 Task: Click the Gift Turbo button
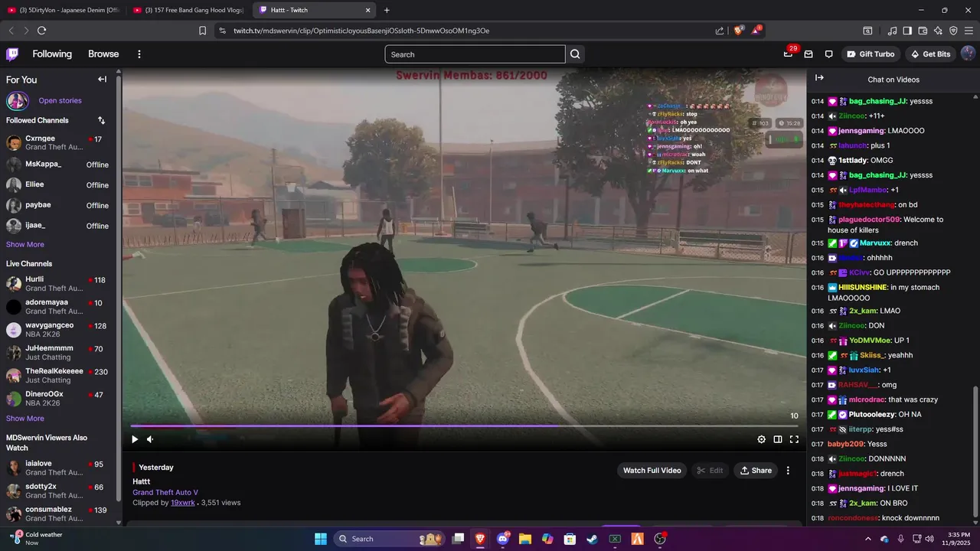pos(871,54)
